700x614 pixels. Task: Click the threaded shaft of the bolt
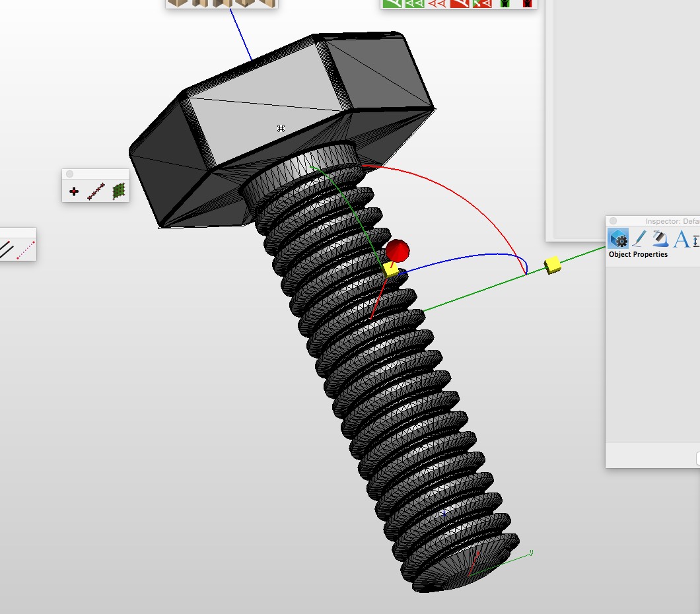396,396
